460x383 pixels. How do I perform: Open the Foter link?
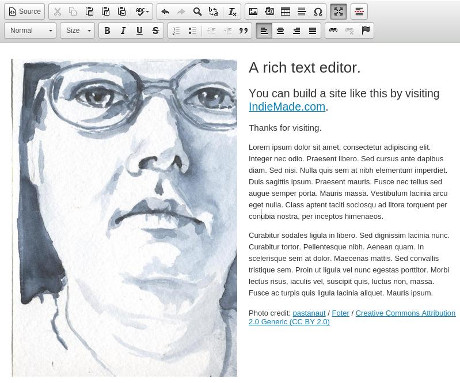(340, 313)
